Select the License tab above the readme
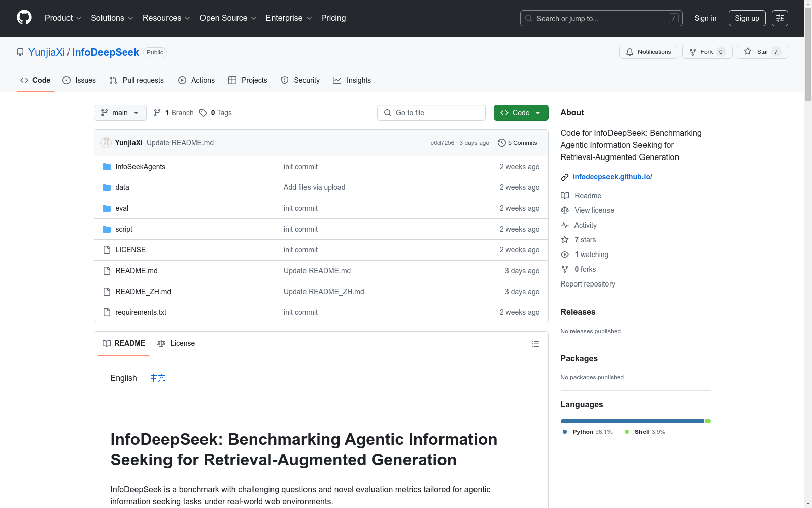Image resolution: width=812 pixels, height=508 pixels. coord(176,343)
